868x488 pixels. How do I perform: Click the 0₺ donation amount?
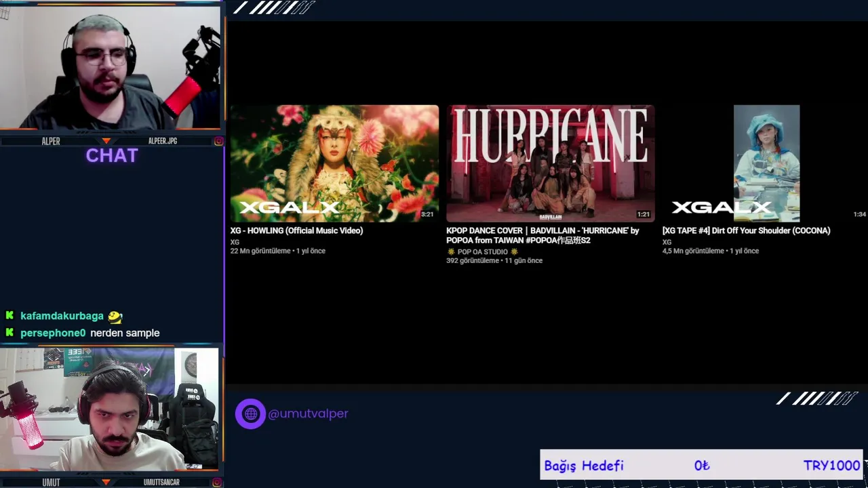[702, 466]
